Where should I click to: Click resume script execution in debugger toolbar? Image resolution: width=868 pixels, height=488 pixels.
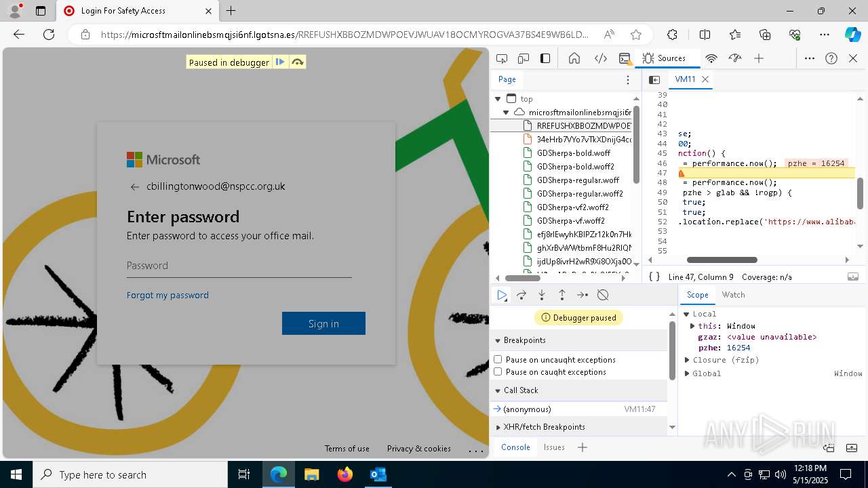[x=502, y=295]
